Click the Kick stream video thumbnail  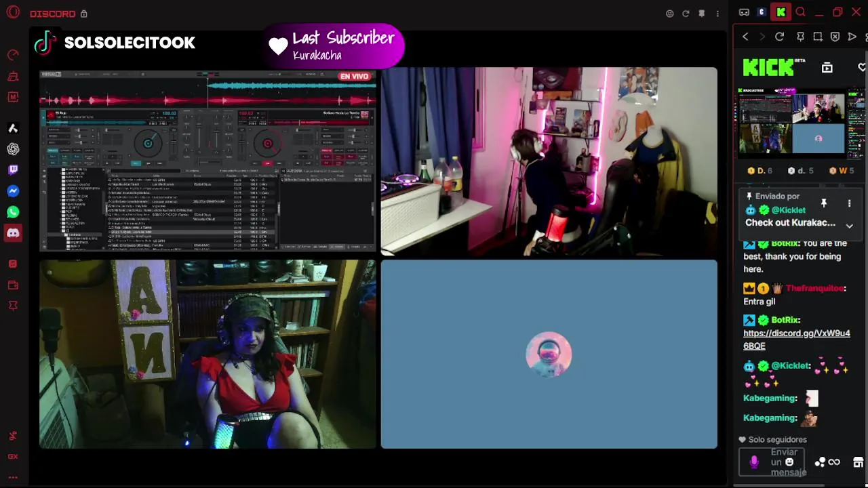[x=791, y=123]
